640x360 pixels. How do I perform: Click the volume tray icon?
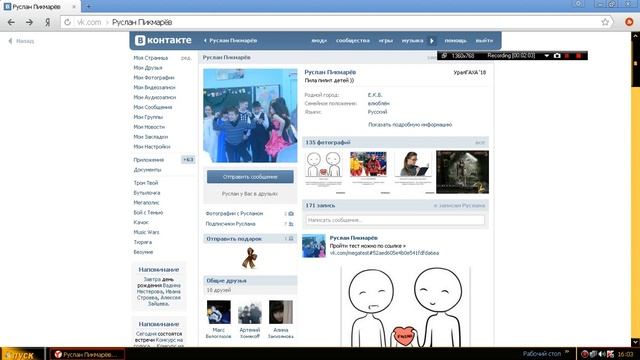click(602, 354)
